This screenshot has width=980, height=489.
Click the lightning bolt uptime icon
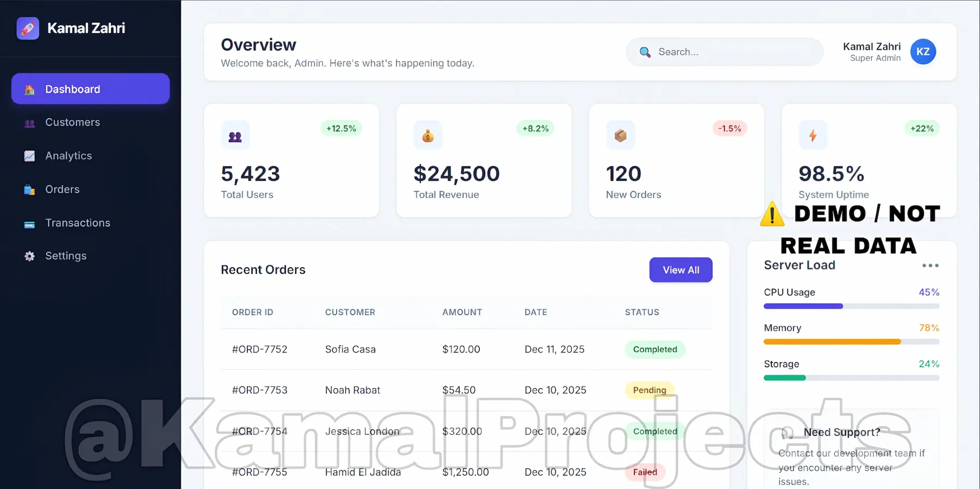click(x=812, y=135)
